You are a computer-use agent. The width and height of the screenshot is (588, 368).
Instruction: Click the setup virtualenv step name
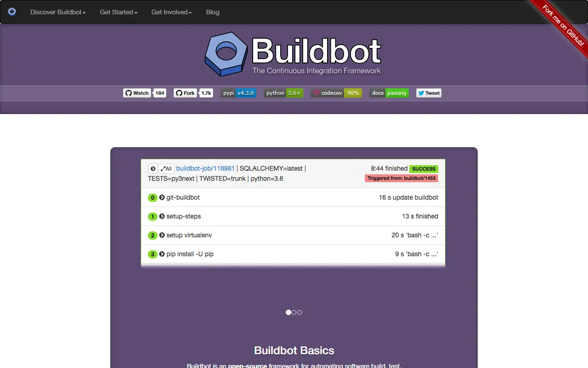click(x=189, y=235)
